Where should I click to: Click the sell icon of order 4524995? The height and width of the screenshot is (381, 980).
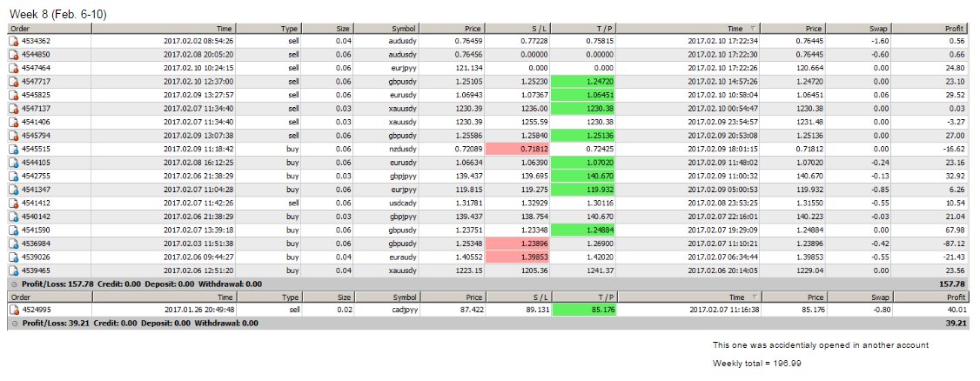tap(14, 310)
